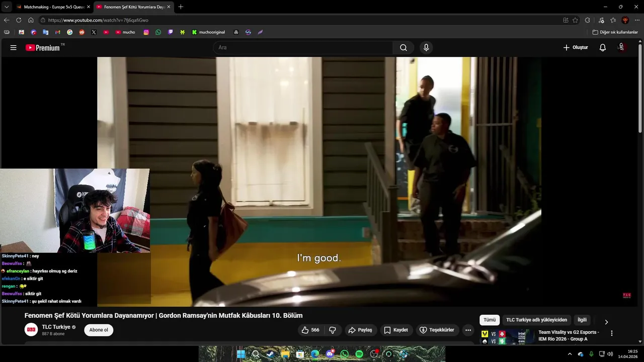Screen dimensions: 644x362
Task: Open browser profile avatar
Action: [x=625, y=20]
